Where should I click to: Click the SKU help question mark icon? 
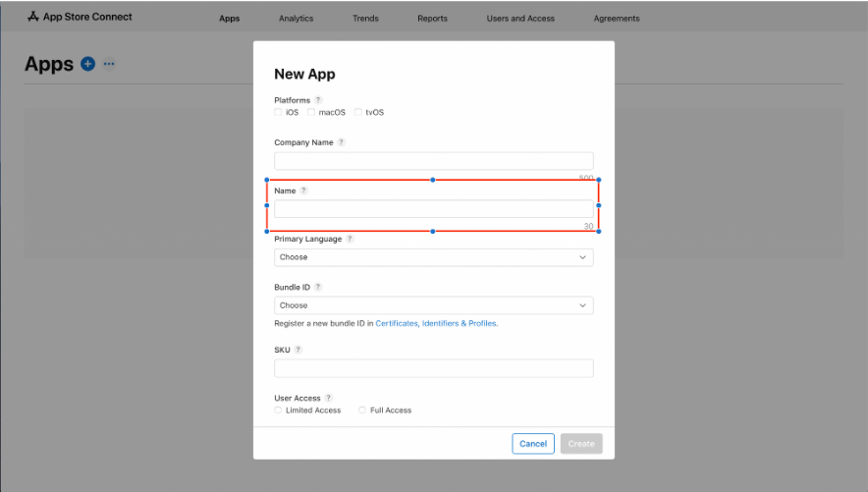pos(298,350)
